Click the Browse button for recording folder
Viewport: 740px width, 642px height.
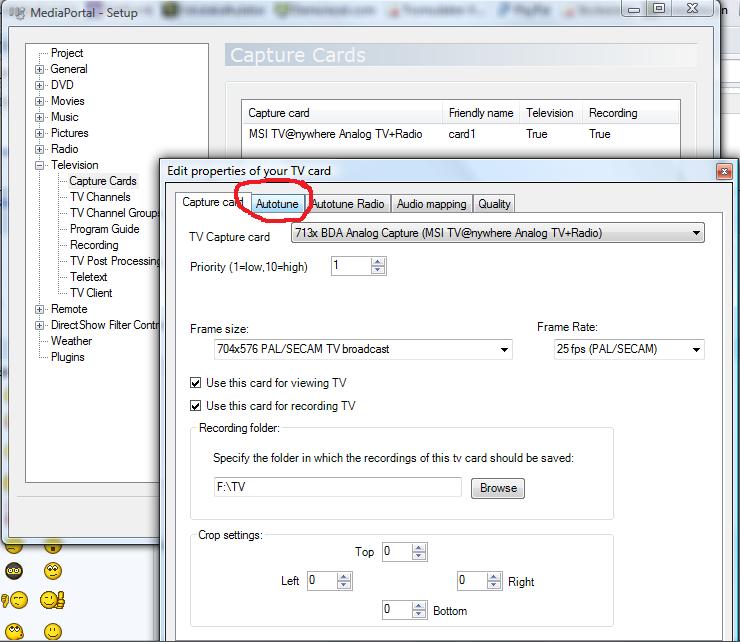coord(498,488)
